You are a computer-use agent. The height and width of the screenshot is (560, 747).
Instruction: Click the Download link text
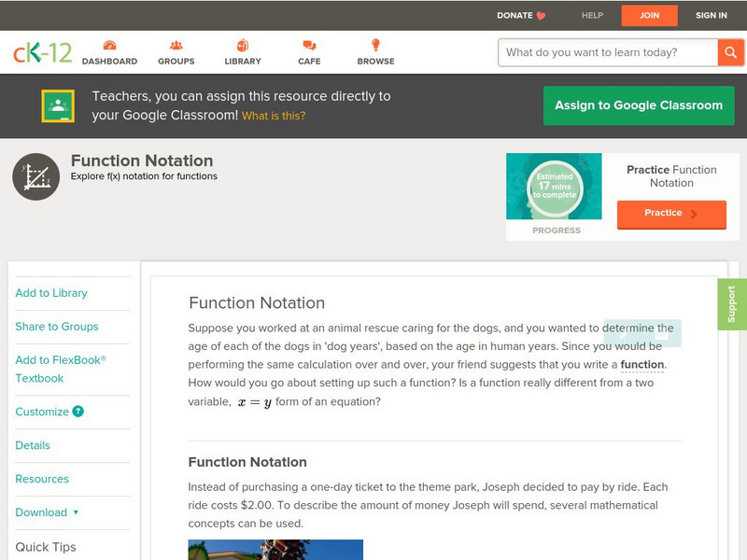(41, 512)
